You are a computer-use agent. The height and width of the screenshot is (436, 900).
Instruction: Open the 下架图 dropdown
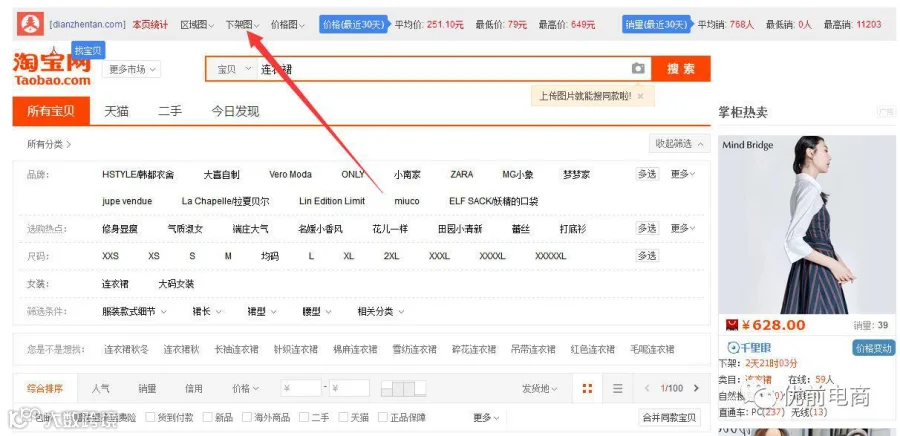pos(242,25)
